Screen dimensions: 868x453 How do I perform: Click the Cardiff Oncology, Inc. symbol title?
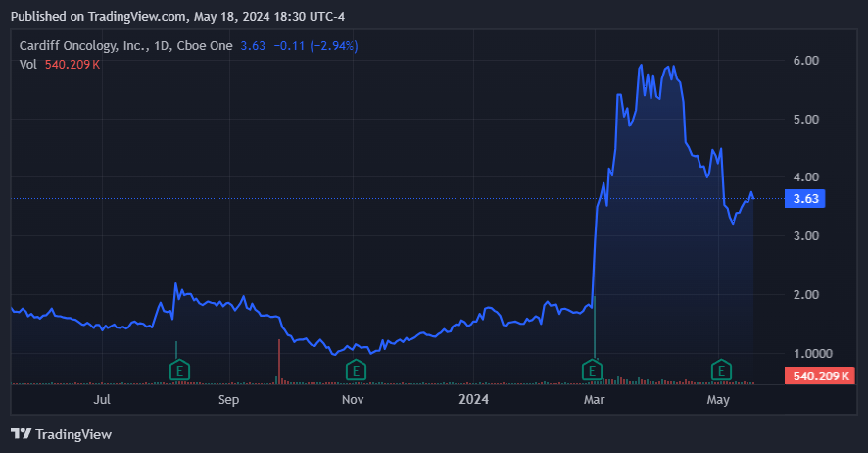coord(84,46)
